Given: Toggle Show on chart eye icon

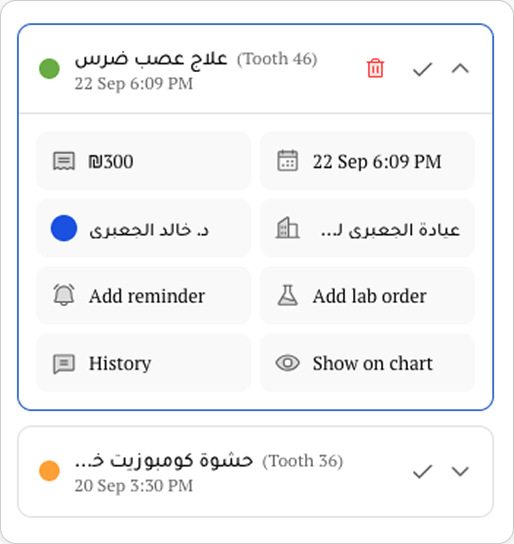Looking at the screenshot, I should (288, 363).
